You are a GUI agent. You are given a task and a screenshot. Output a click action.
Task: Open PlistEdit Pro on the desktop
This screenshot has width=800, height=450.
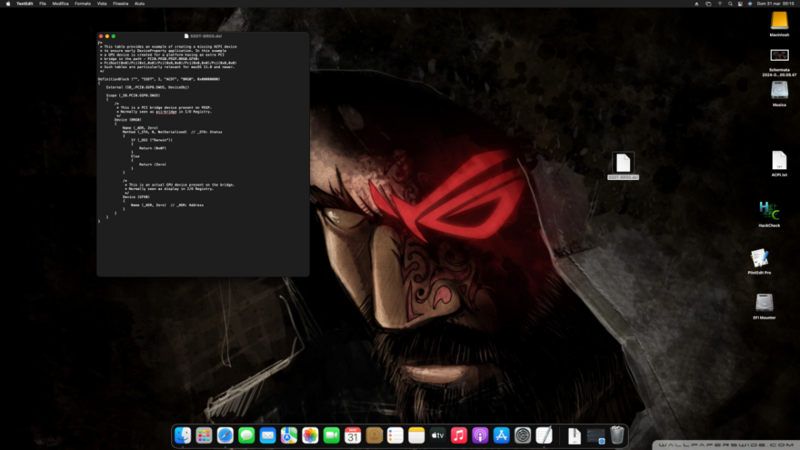click(759, 258)
